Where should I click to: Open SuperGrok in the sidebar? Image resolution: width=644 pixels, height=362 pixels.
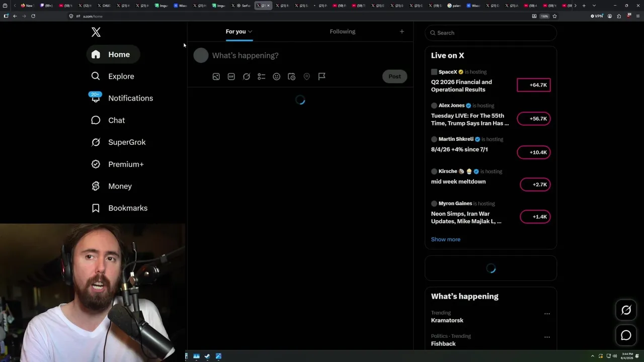(x=118, y=142)
